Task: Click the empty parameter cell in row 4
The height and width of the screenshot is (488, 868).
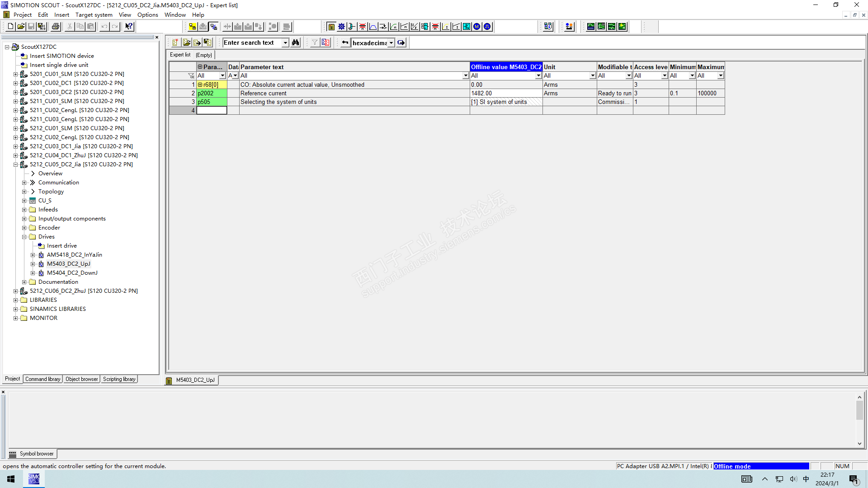Action: click(x=212, y=110)
